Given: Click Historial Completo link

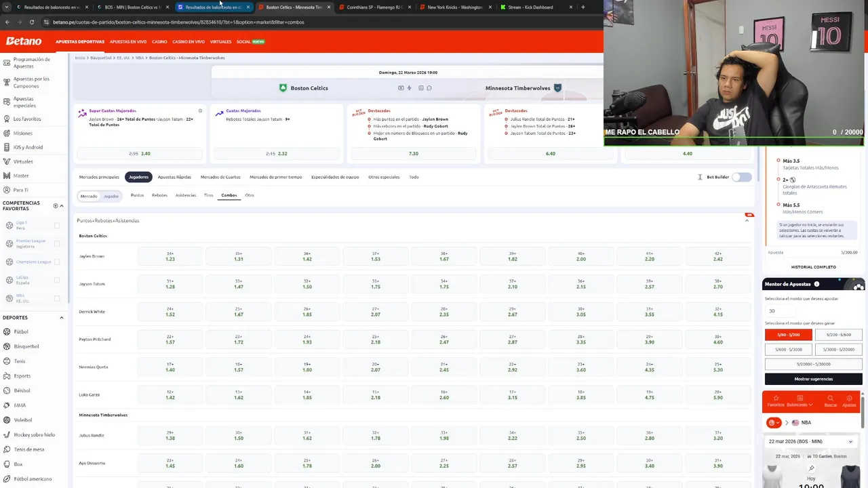Looking at the screenshot, I should [814, 267].
